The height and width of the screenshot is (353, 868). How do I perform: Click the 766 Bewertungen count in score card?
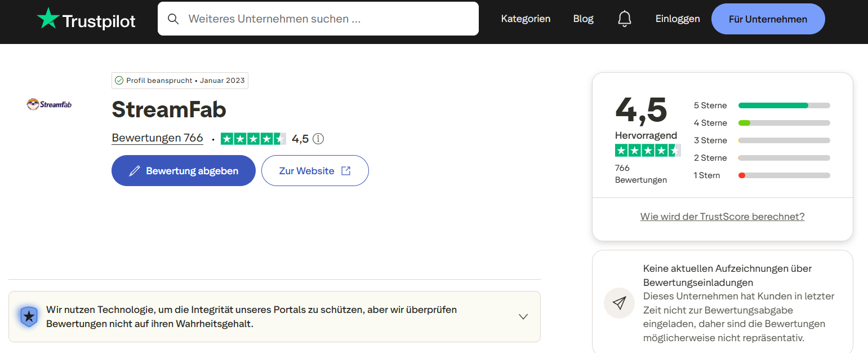tap(641, 174)
